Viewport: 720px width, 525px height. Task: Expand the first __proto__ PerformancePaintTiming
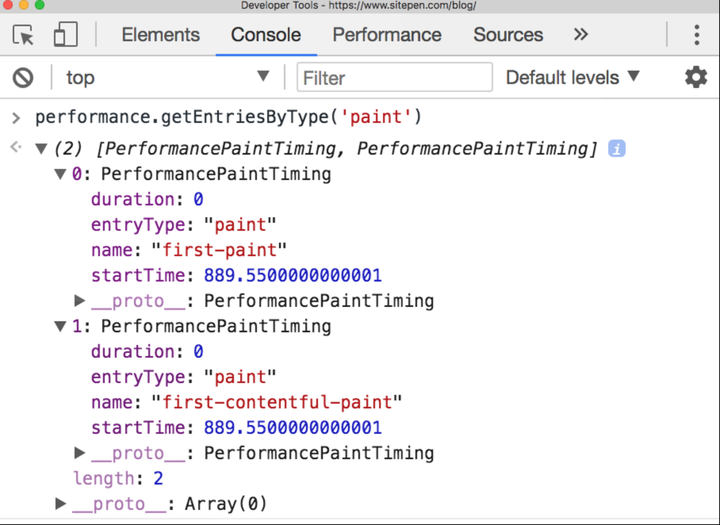click(80, 301)
